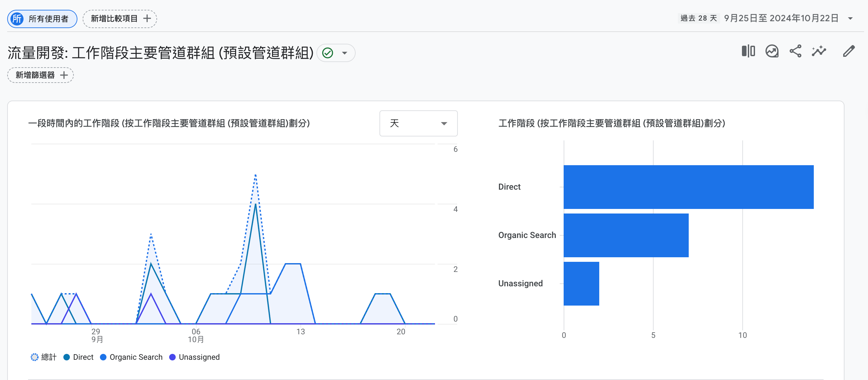Click the 29 9月 axis date label
Viewport: 868px width, 380px height.
96,336
